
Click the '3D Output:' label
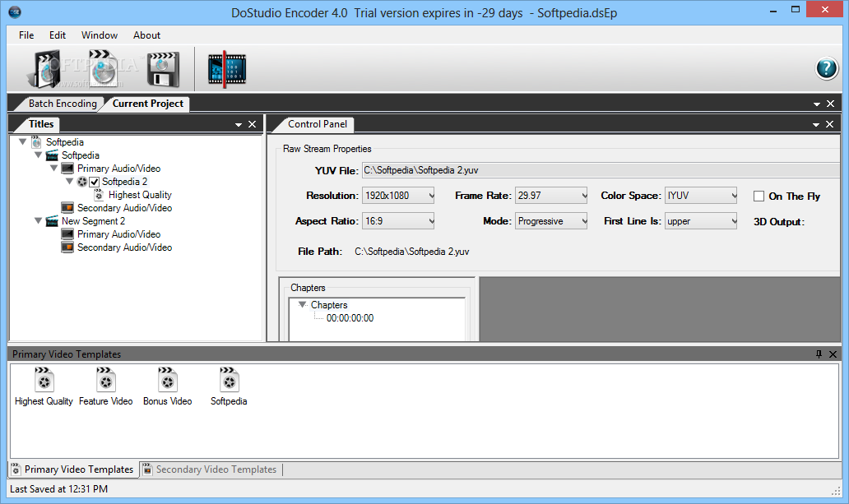(779, 222)
